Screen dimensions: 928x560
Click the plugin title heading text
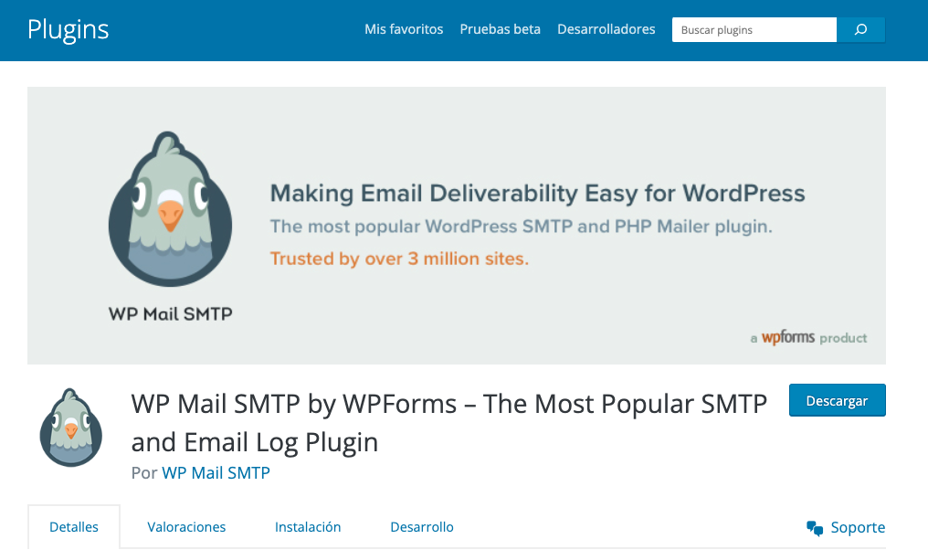coord(449,423)
